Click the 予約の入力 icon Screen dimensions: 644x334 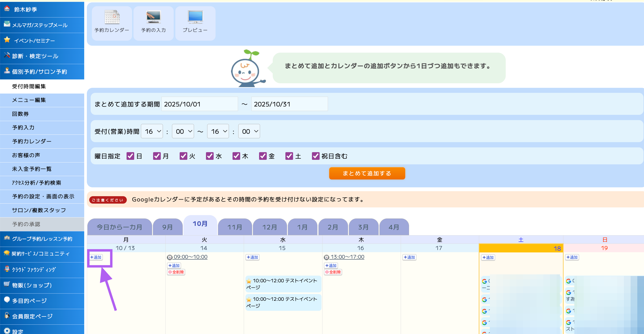tap(153, 17)
